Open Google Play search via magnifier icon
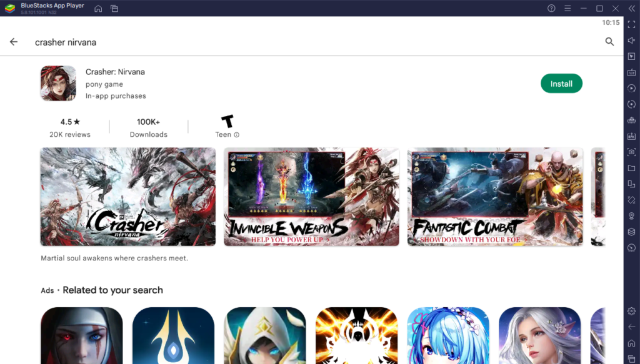640x364 pixels. (x=609, y=42)
